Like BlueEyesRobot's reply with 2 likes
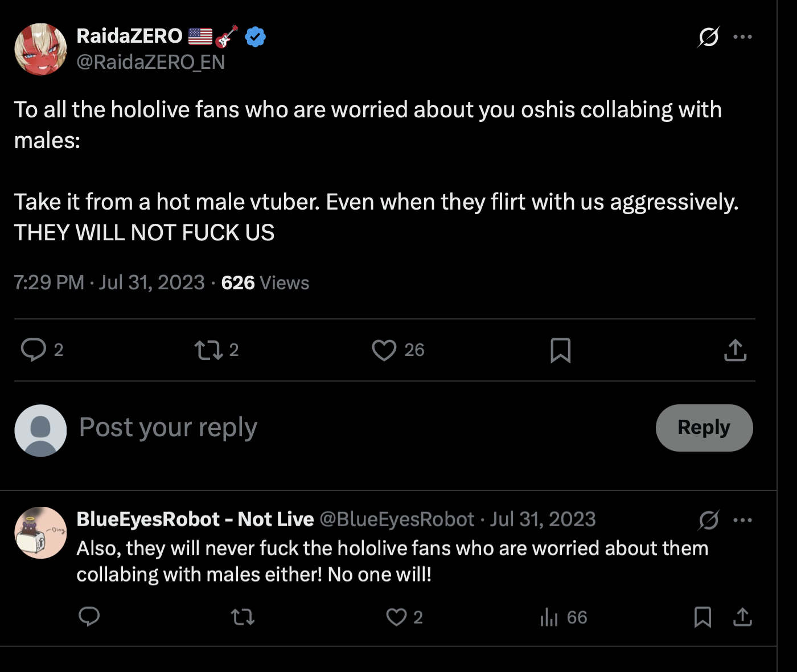Viewport: 797px width, 672px height. [396, 617]
